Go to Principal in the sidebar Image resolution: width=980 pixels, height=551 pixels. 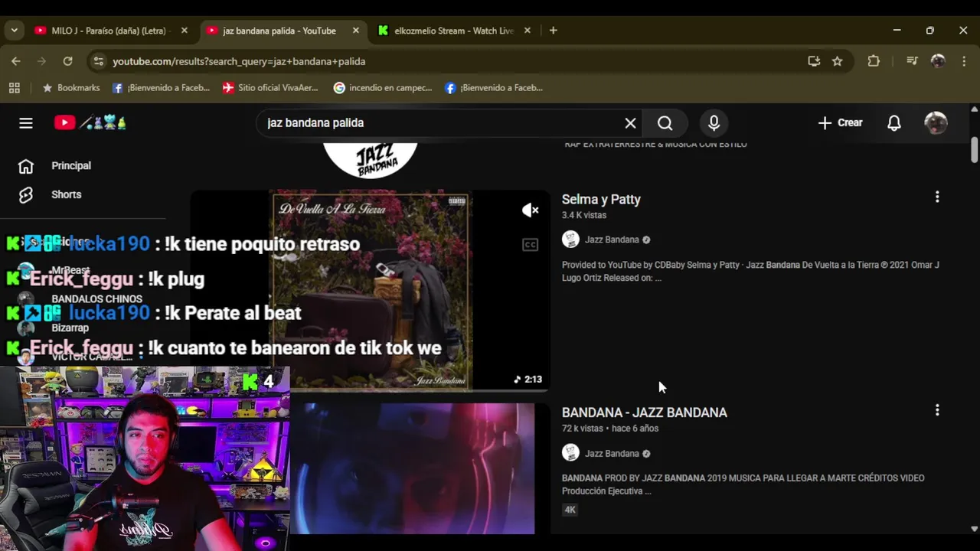pyautogui.click(x=70, y=166)
